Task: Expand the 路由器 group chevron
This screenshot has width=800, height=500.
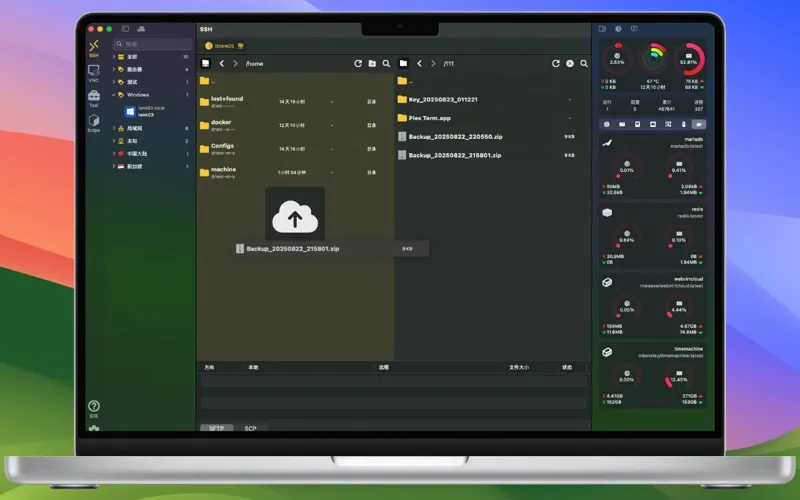Action: click(x=114, y=69)
